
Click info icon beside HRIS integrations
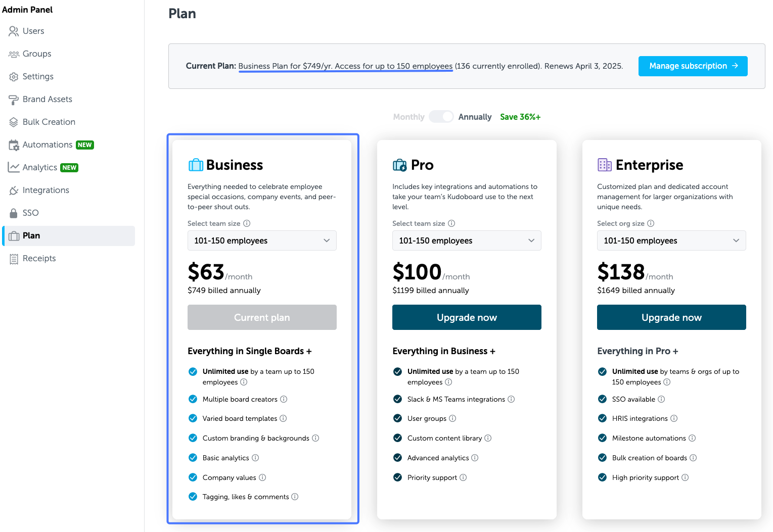(674, 418)
